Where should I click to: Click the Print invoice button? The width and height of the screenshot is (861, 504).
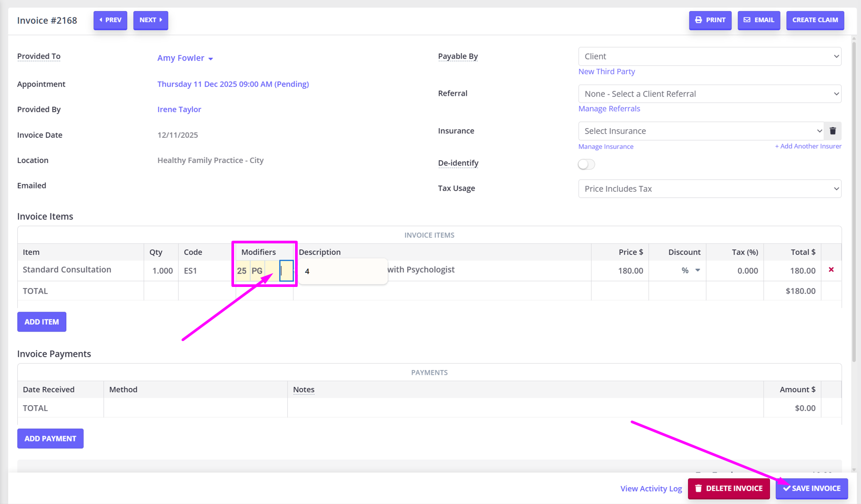pos(710,20)
